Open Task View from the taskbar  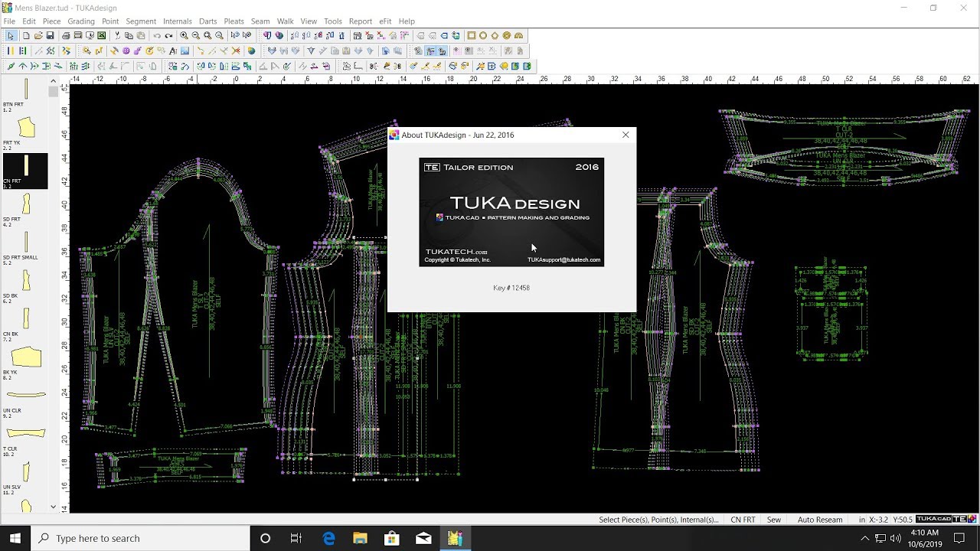coord(296,539)
